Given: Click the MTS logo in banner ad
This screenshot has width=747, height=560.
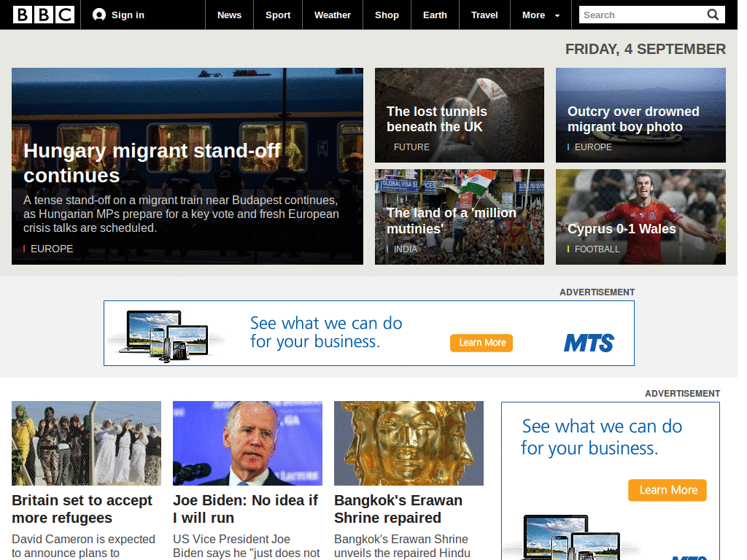Looking at the screenshot, I should [589, 343].
